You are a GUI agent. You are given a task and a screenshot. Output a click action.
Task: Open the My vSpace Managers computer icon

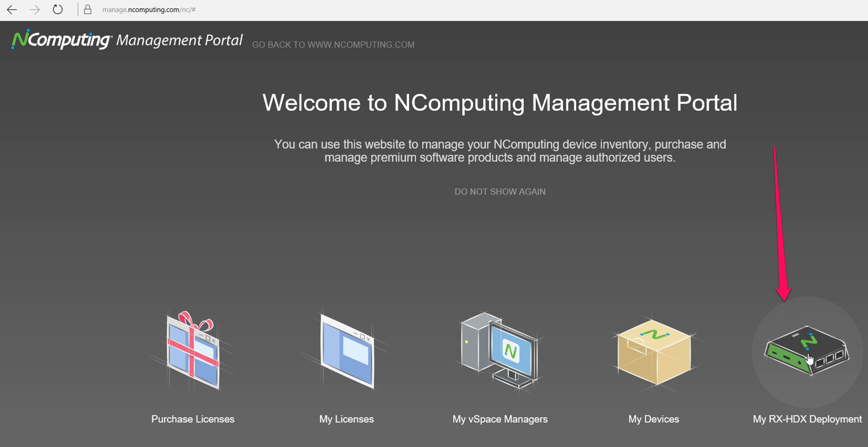click(500, 351)
